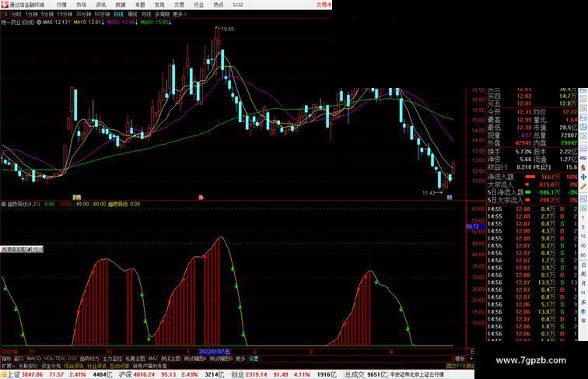Select the 周线 weekly period
Screen dimensions: 588x379
pos(132,14)
